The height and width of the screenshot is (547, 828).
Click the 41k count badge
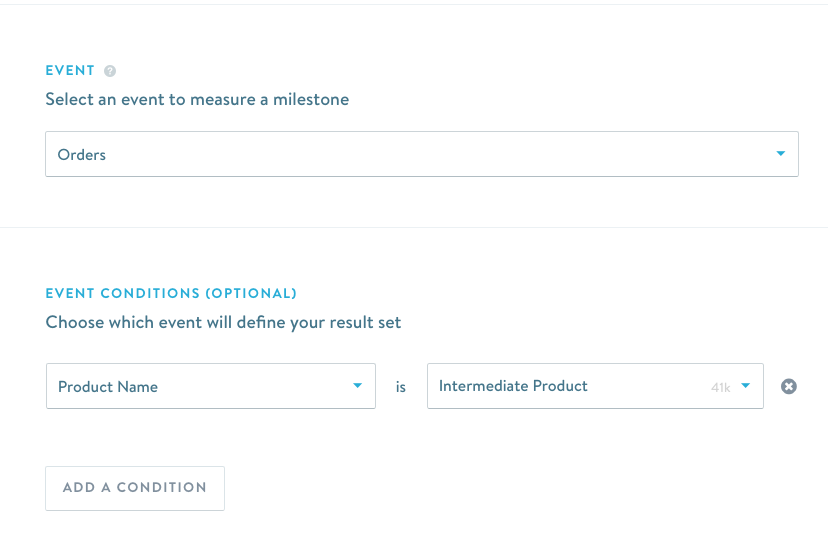tap(720, 387)
